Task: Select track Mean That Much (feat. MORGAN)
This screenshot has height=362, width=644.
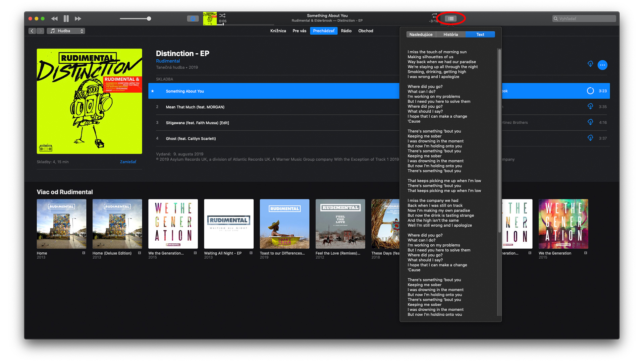Action: coord(195,107)
